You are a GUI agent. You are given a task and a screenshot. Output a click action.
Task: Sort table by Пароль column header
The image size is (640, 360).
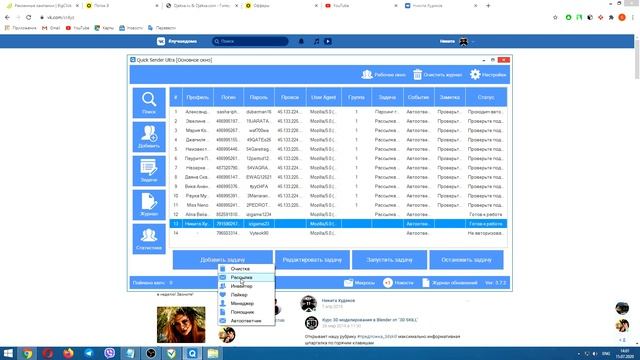[x=259, y=97]
